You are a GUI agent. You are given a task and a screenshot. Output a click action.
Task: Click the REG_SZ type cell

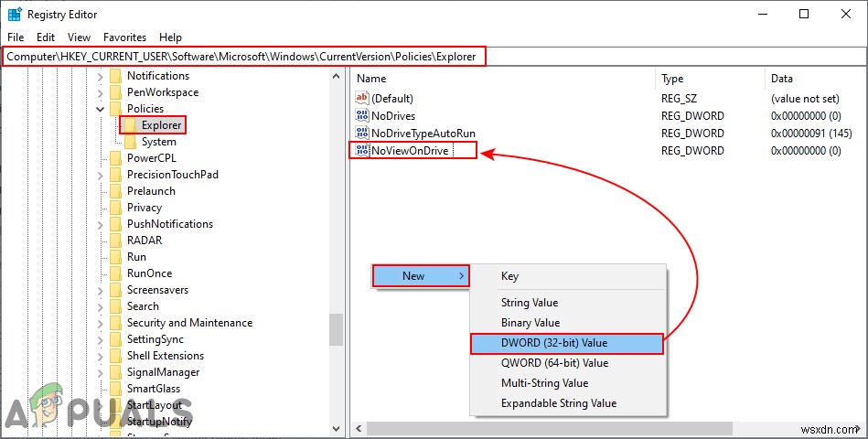679,99
